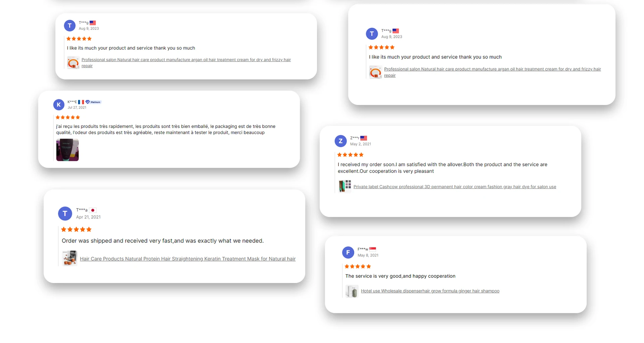The width and height of the screenshot is (644, 343).
Task: Click the star rating in T***a's review
Action: coord(76,230)
